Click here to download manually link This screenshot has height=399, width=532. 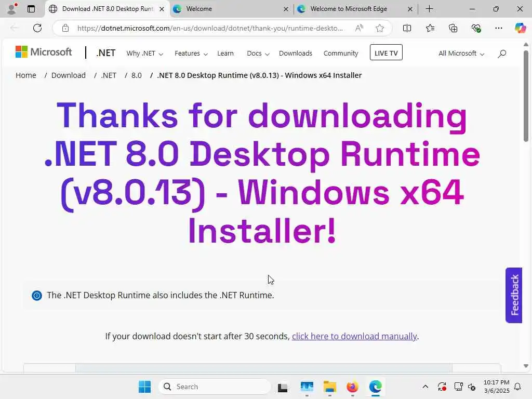(354, 336)
